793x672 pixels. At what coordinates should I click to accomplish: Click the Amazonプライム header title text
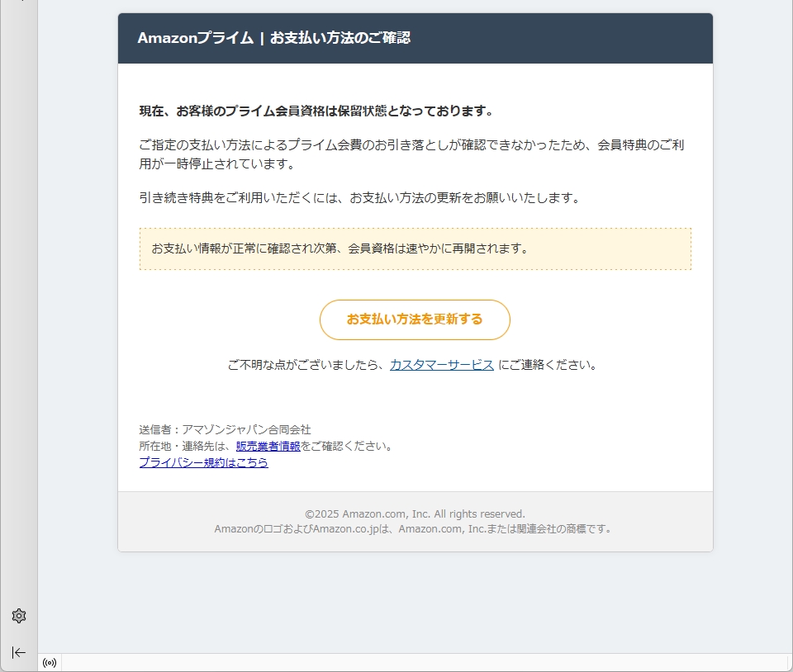coord(273,38)
